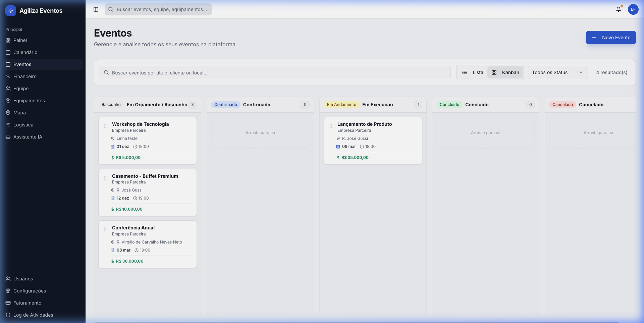This screenshot has width=644, height=323.
Task: Click the events search field
Action: tap(275, 72)
